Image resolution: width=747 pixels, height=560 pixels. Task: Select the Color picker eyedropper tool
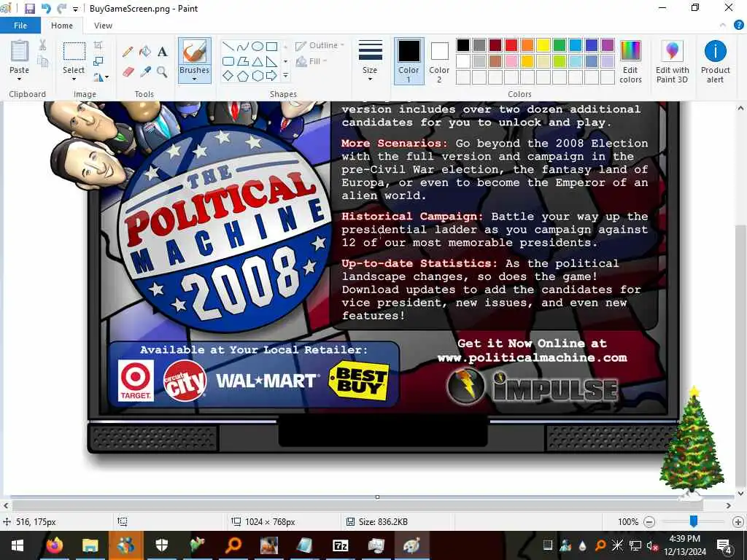click(145, 72)
